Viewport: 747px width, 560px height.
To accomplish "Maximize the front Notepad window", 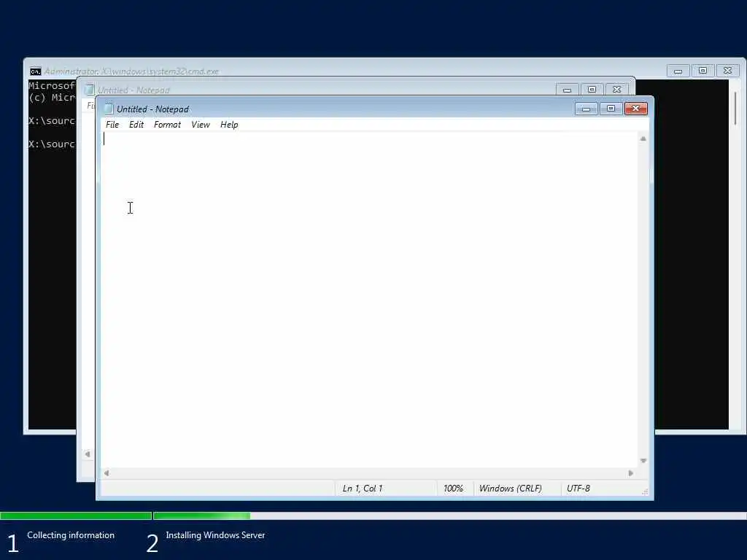I will click(611, 109).
